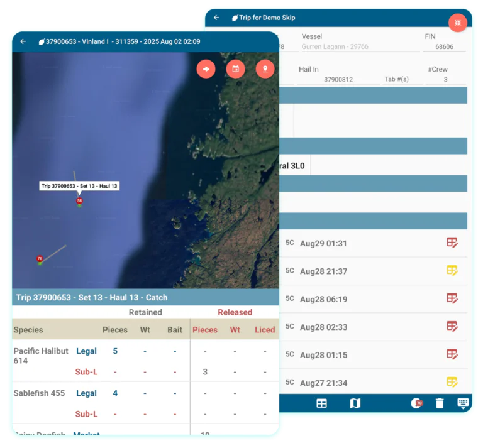Open the table grid view in bottom bar
This screenshot has height=448, width=483.
pyautogui.click(x=321, y=403)
